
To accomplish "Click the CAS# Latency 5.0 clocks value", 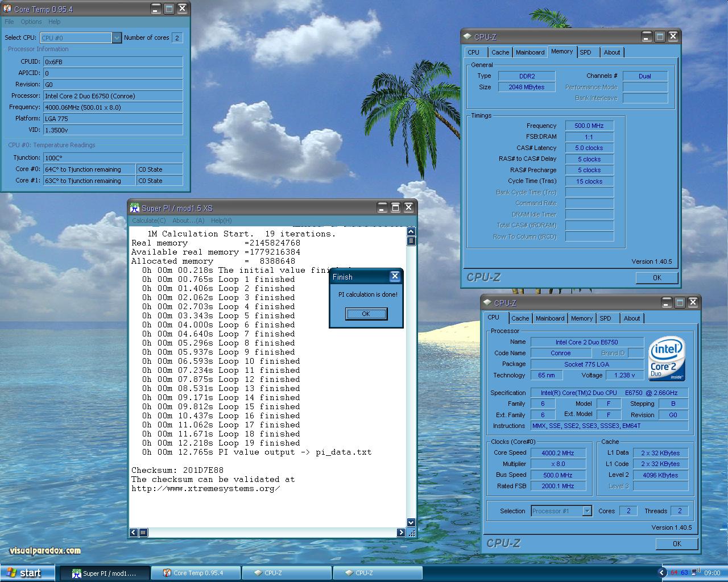I will coord(589,148).
